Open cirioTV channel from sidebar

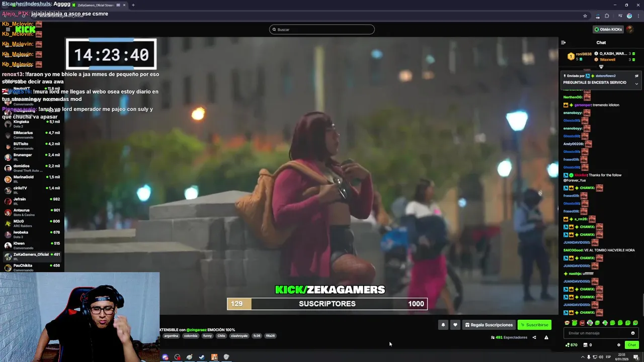click(32, 190)
